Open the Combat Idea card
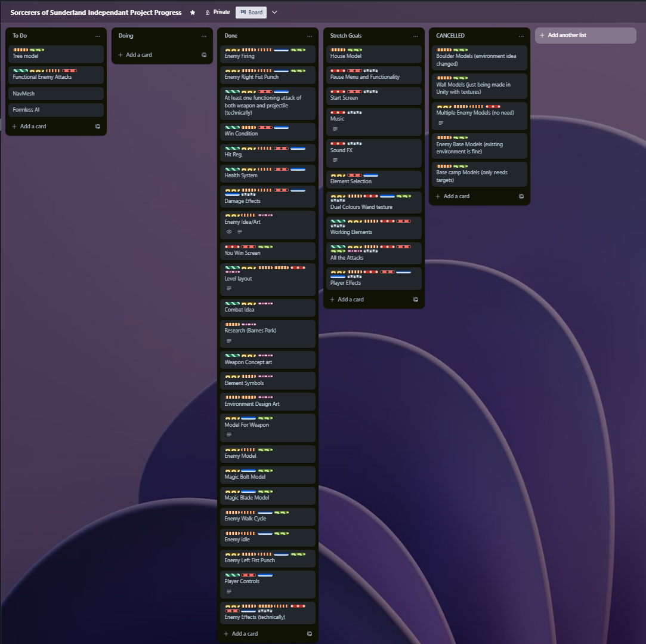Image resolution: width=646 pixels, height=644 pixels. click(268, 307)
